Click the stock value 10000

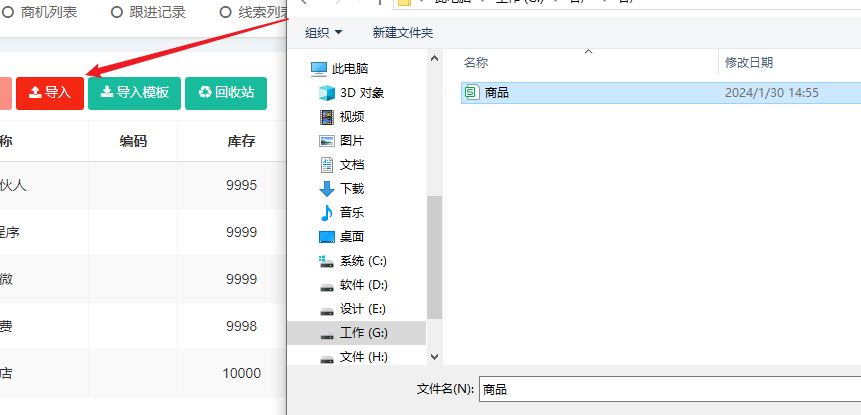pyautogui.click(x=242, y=374)
